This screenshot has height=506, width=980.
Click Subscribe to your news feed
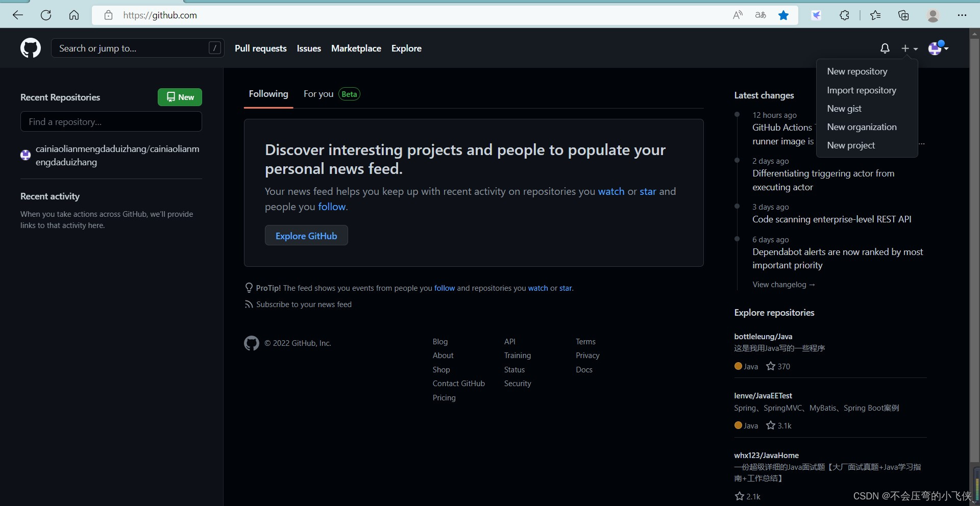click(304, 305)
